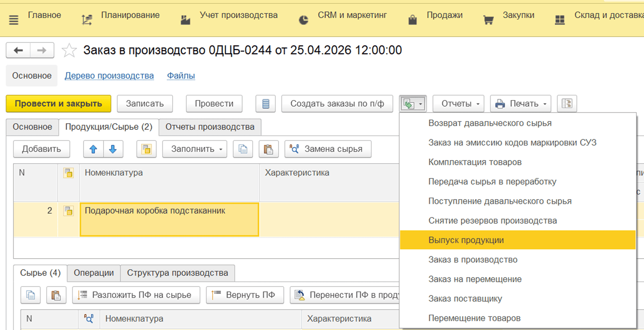Add document to favorites with star icon
Viewport: 644px width, 330px height.
pyautogui.click(x=69, y=50)
